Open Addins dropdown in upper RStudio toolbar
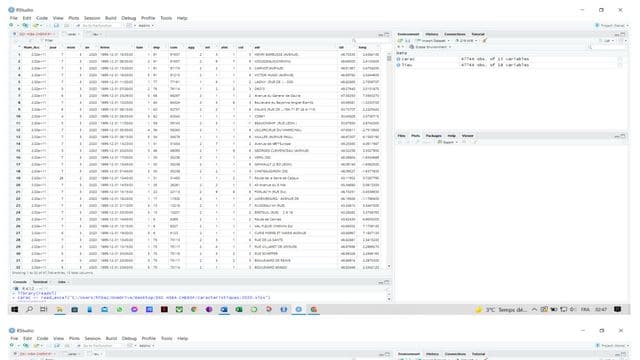 146,25
